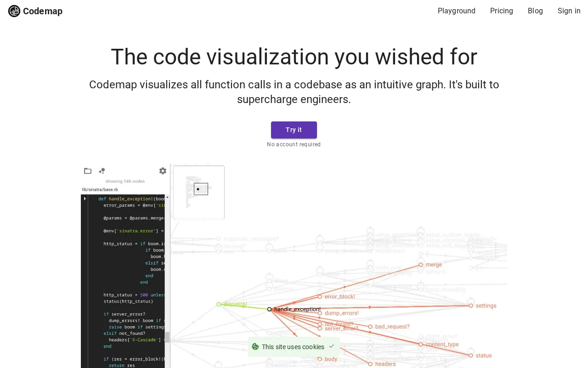The height and width of the screenshot is (368, 588).
Task: Click Sign in in the header
Action: pyautogui.click(x=569, y=11)
